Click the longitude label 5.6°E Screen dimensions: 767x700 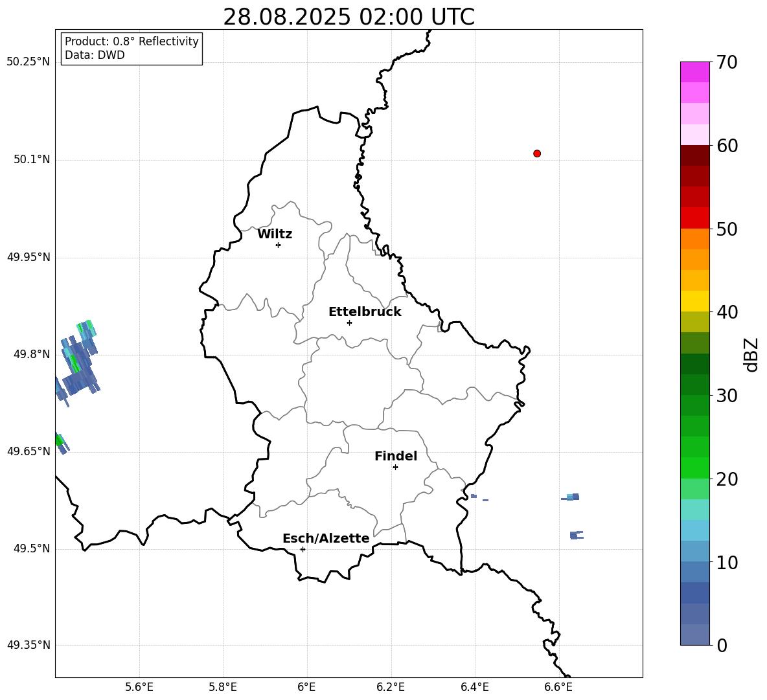139,687
